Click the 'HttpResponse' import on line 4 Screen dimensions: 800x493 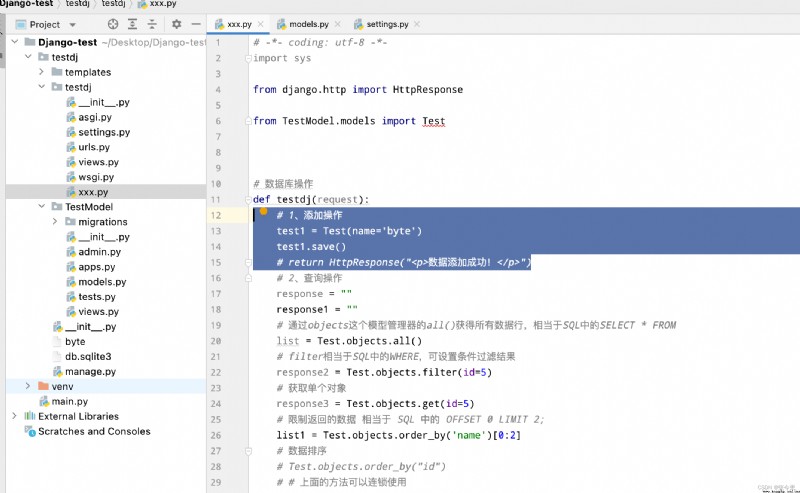coord(428,89)
